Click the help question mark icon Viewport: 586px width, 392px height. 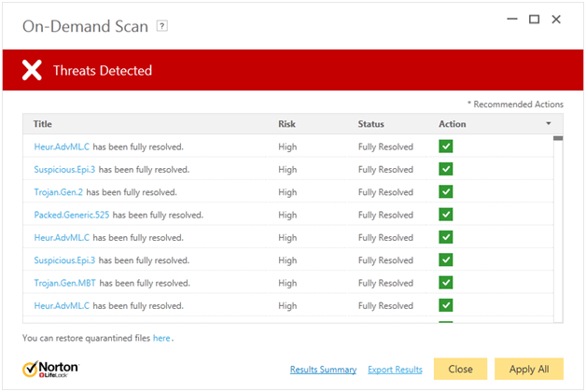[162, 25]
